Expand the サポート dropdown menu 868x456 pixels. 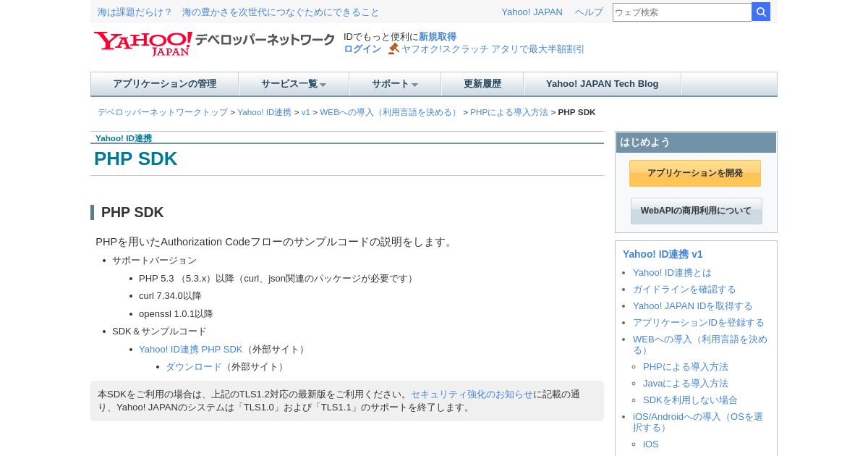[x=395, y=84]
